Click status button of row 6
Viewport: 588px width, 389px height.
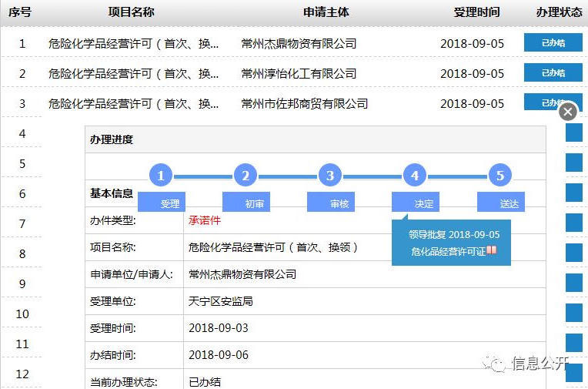[573, 193]
